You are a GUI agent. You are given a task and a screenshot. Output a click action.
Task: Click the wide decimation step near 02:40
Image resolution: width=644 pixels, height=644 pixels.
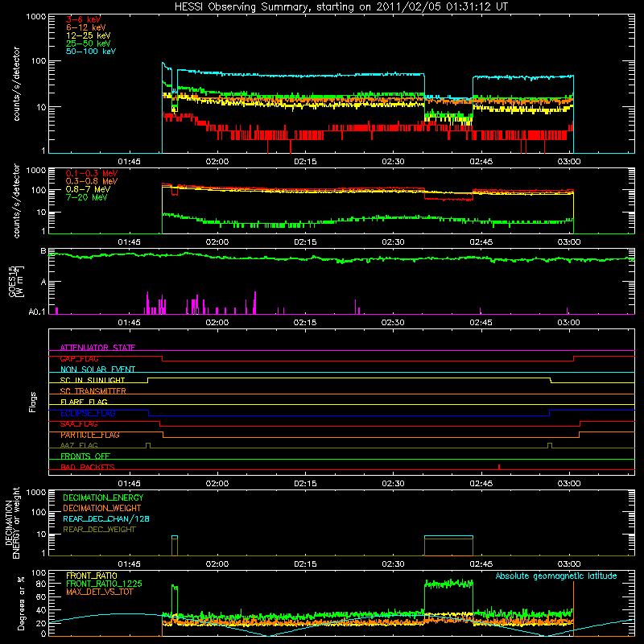(448, 546)
